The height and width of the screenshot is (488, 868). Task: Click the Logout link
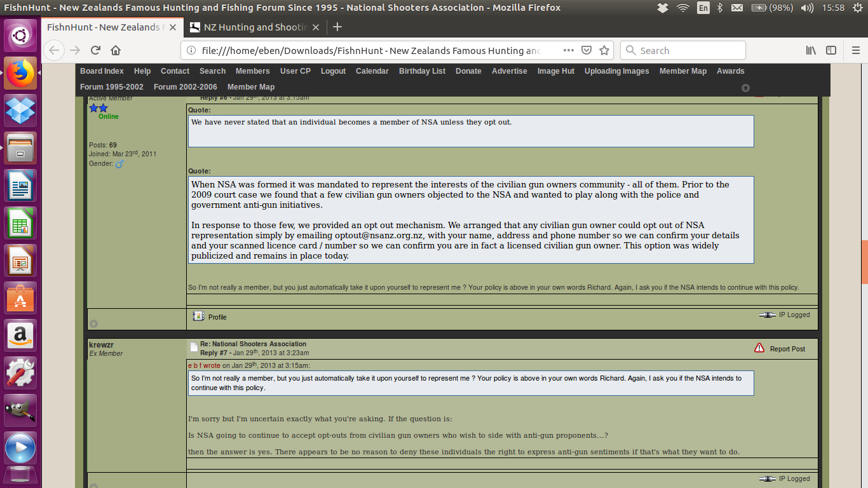click(x=333, y=71)
